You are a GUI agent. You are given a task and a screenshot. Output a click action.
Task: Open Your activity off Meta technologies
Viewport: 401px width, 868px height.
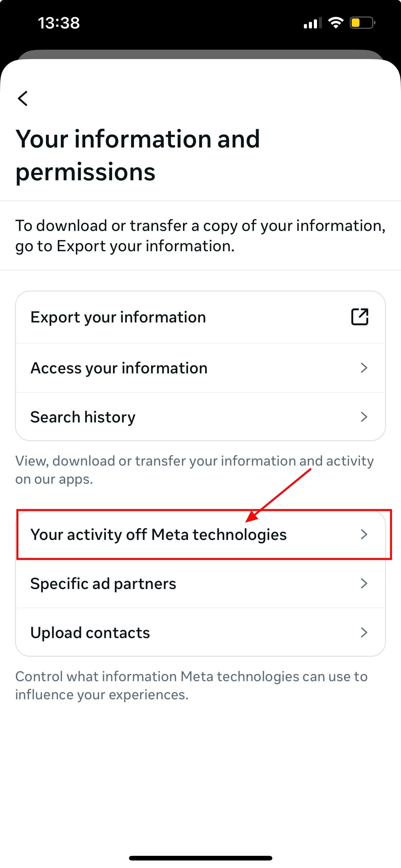(158, 534)
